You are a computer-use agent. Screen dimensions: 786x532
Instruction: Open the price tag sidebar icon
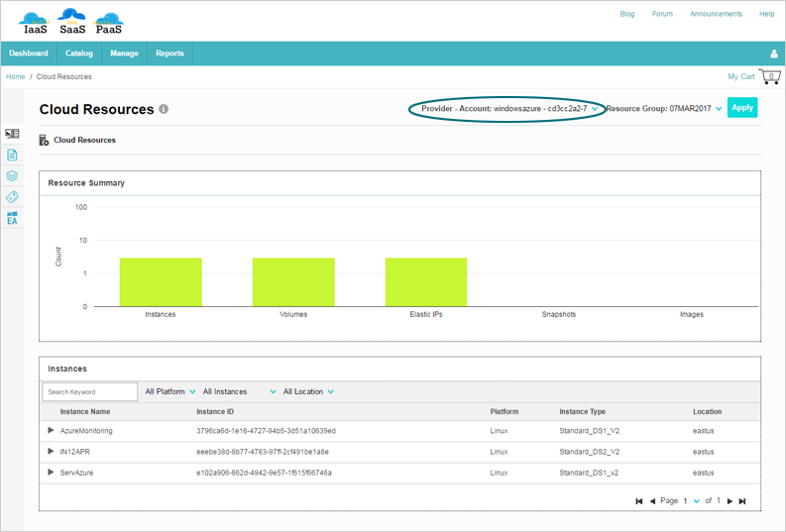tap(12, 197)
